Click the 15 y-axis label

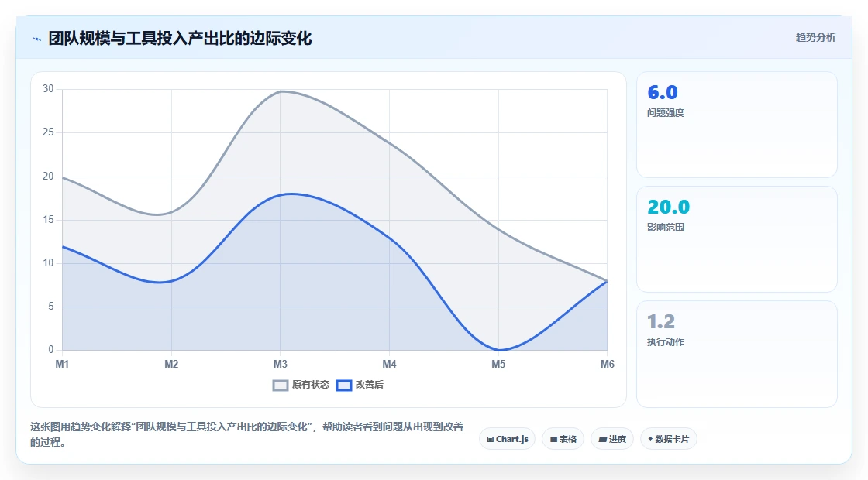click(48, 220)
